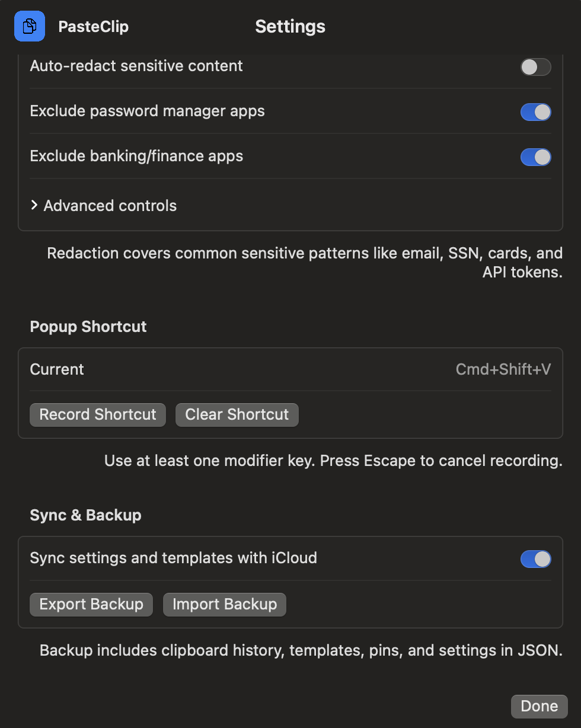Click the backup contents description text
Image resolution: width=581 pixels, height=728 pixels.
coord(301,650)
